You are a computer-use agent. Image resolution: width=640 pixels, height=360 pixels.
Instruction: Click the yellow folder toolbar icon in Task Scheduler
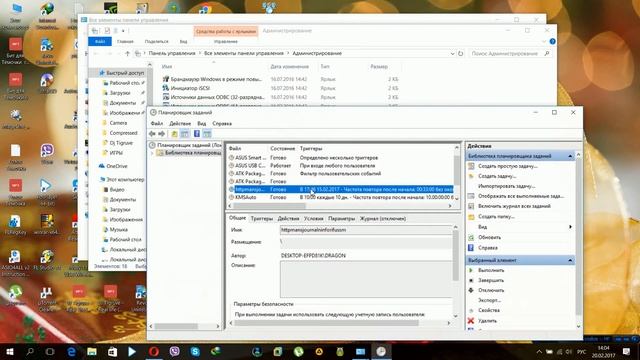pyautogui.click(x=174, y=134)
